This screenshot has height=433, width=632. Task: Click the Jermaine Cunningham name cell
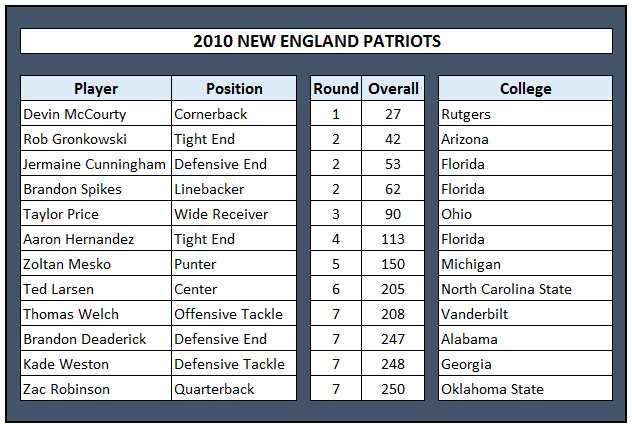coord(96,164)
